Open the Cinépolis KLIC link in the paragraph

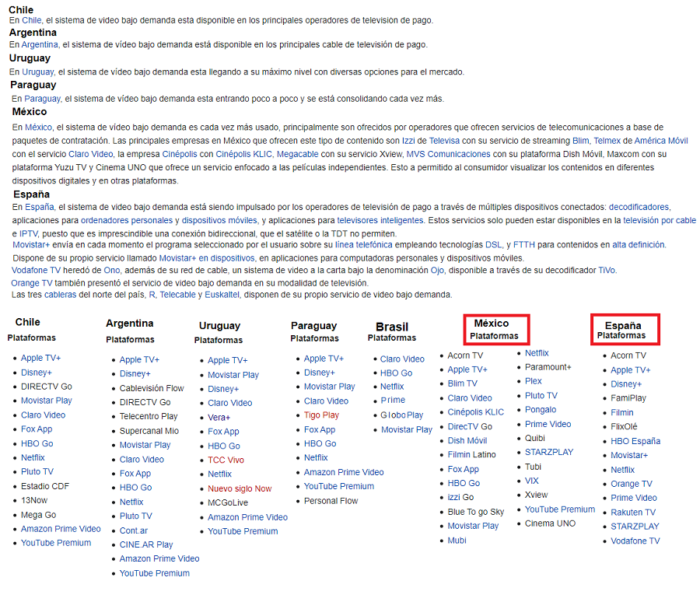(x=243, y=154)
